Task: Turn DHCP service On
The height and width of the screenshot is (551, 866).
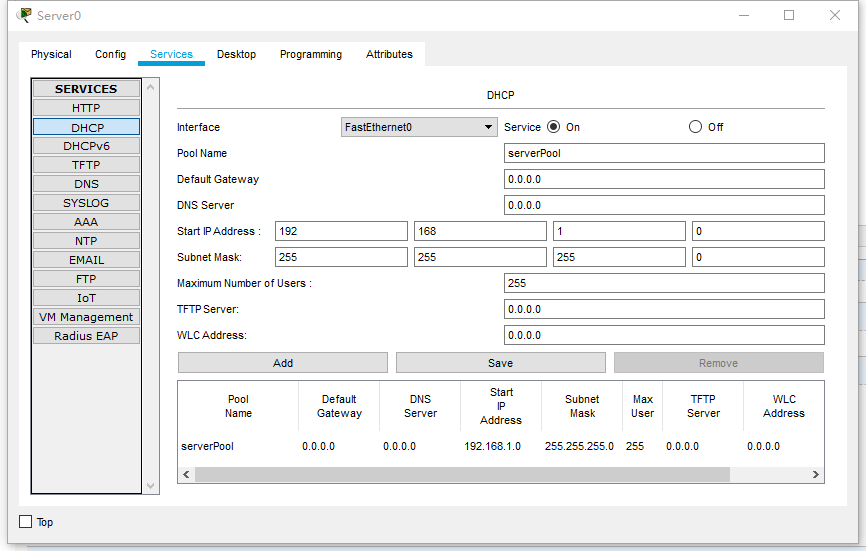Action: (553, 127)
